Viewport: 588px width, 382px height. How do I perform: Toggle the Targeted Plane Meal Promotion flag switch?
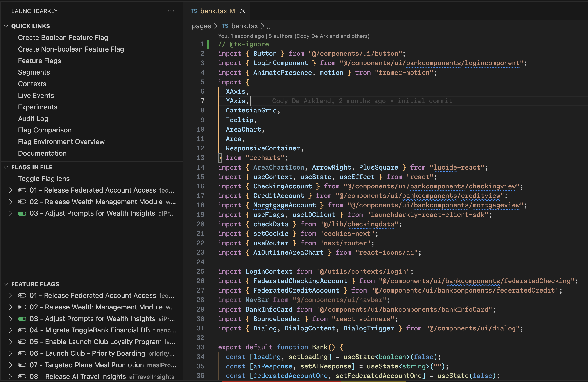point(22,365)
